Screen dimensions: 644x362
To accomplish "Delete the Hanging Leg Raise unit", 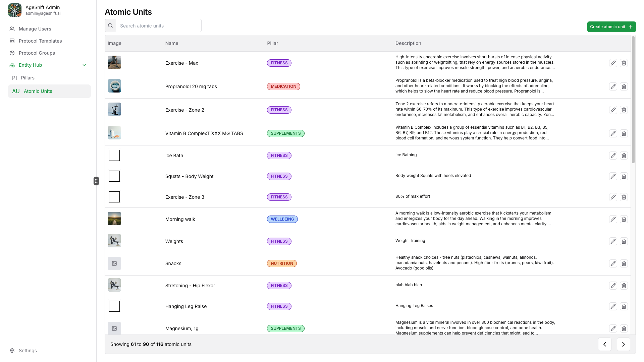I will (624, 306).
